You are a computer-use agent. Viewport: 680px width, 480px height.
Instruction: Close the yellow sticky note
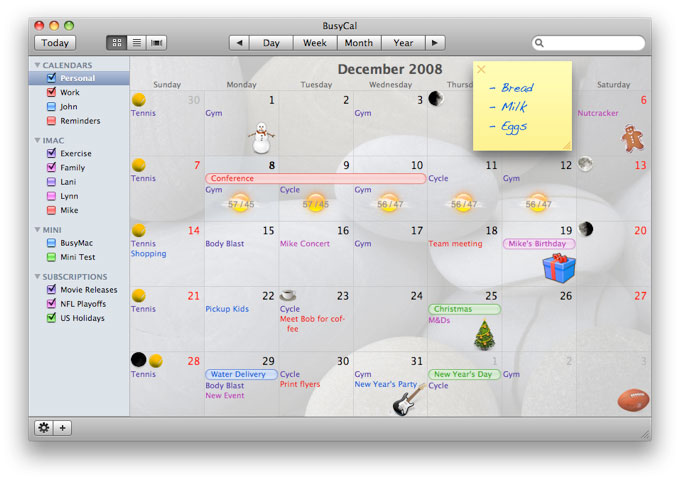tap(481, 69)
